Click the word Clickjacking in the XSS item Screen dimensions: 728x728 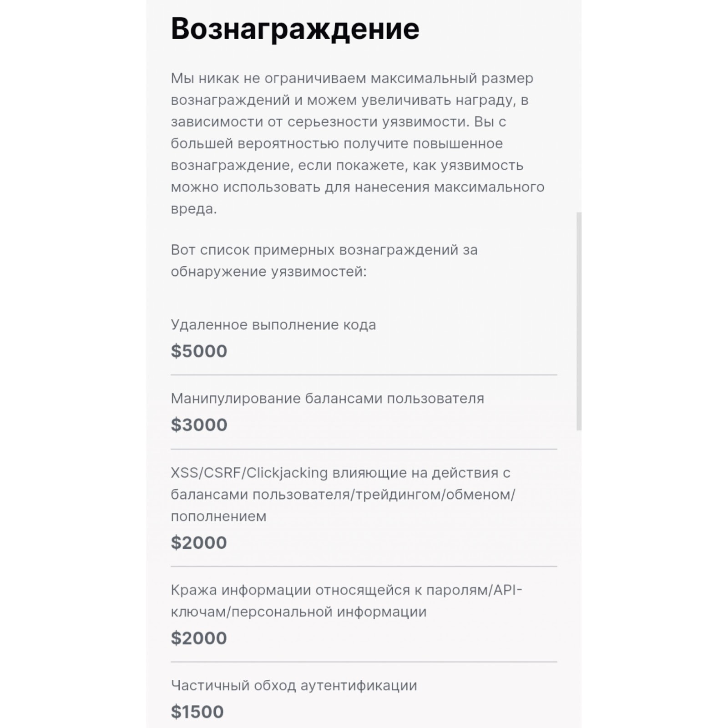(x=287, y=473)
